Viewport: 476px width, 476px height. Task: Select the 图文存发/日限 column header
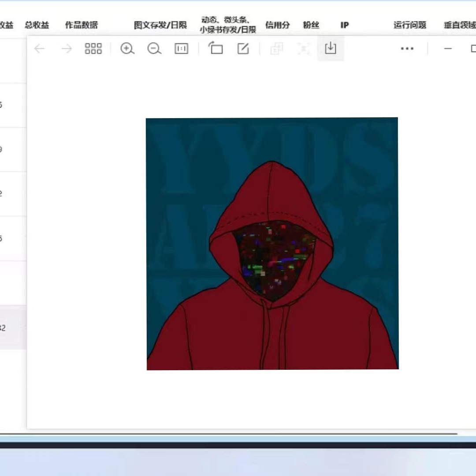(160, 25)
